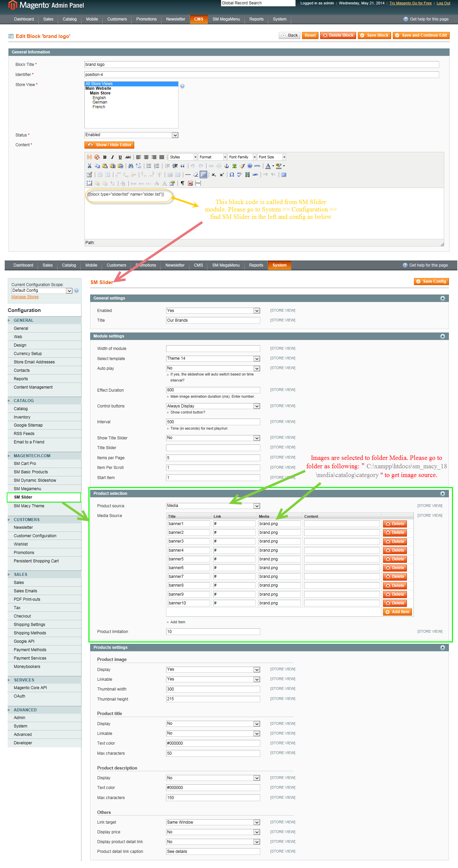Open the background highlight color picker icon
The width and height of the screenshot is (458, 868).
coord(279,166)
